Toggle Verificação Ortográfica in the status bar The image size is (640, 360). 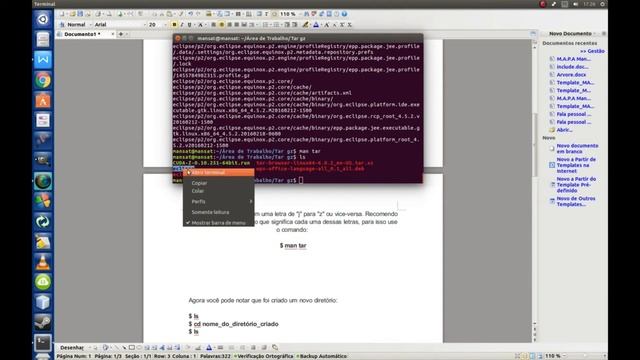(264, 356)
